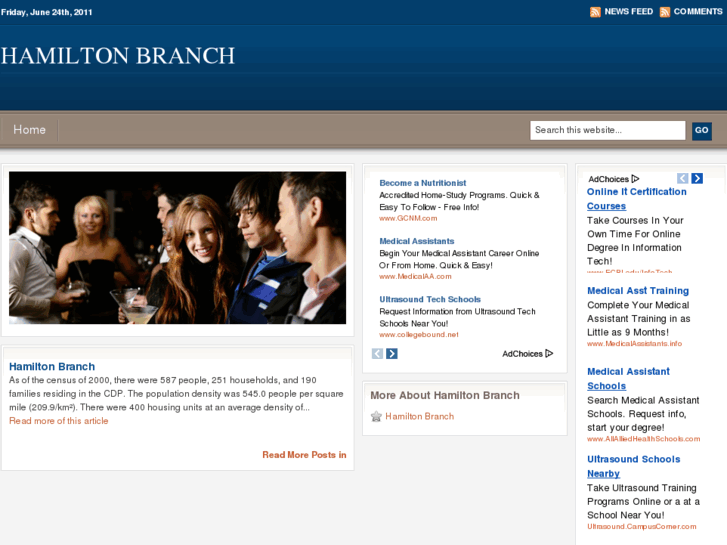Click the More About Hamilton Branch heading

coord(445,395)
